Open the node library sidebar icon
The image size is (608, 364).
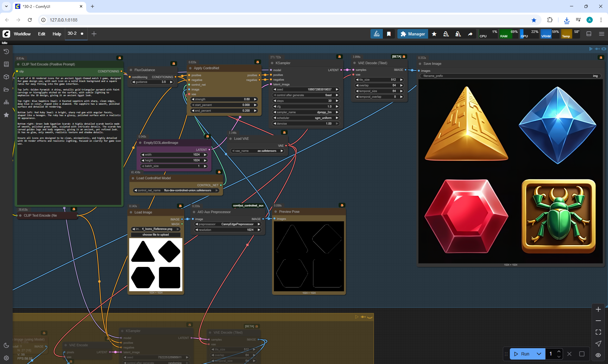click(x=6, y=64)
